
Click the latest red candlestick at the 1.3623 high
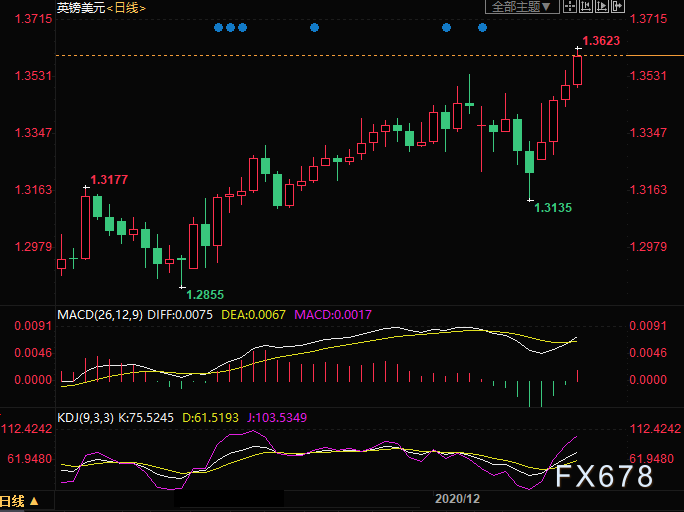point(578,70)
